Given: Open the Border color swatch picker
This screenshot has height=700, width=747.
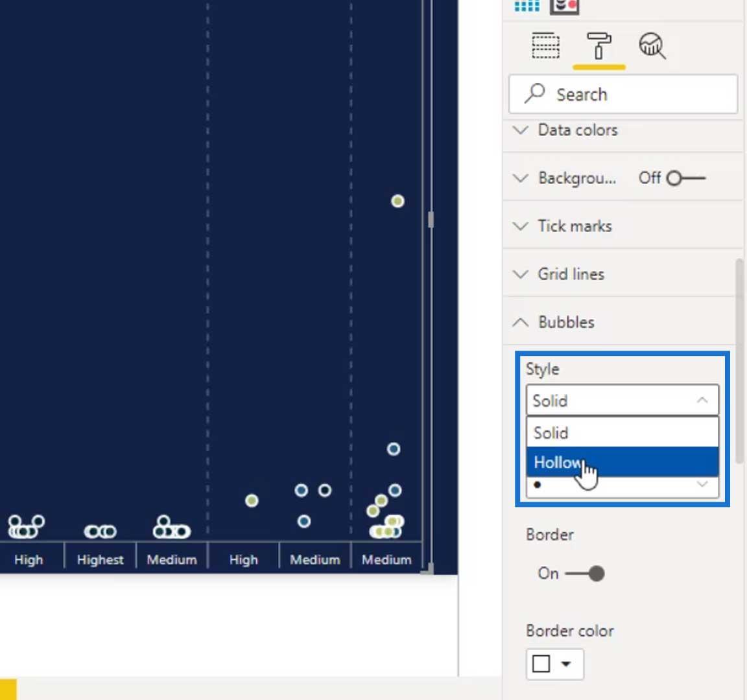Looking at the screenshot, I should pos(554,664).
